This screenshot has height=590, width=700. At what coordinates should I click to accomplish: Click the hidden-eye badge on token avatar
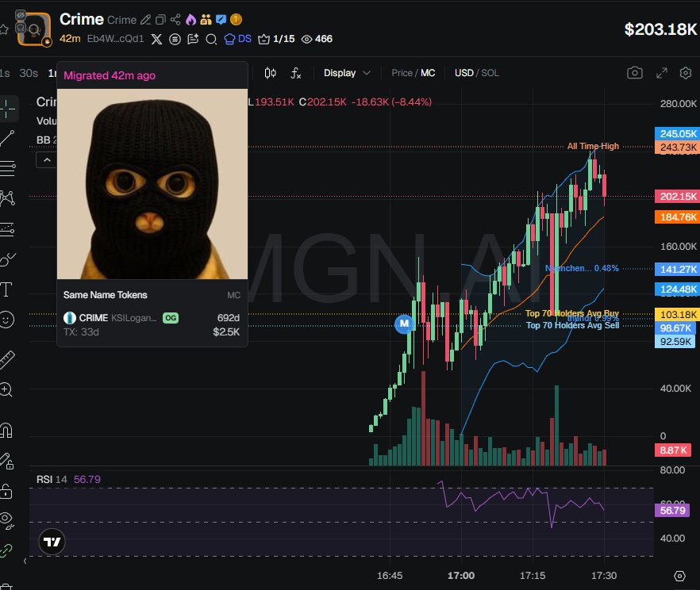[x=20, y=15]
